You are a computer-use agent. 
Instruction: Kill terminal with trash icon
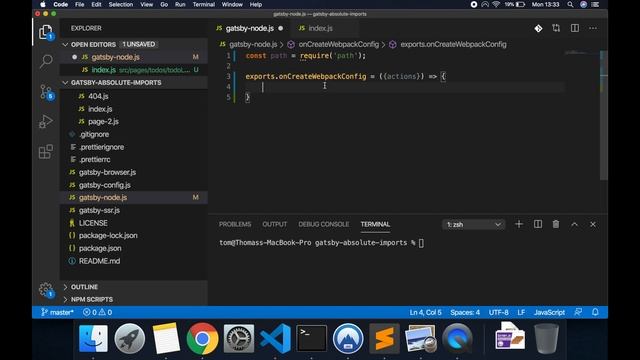[x=556, y=224]
